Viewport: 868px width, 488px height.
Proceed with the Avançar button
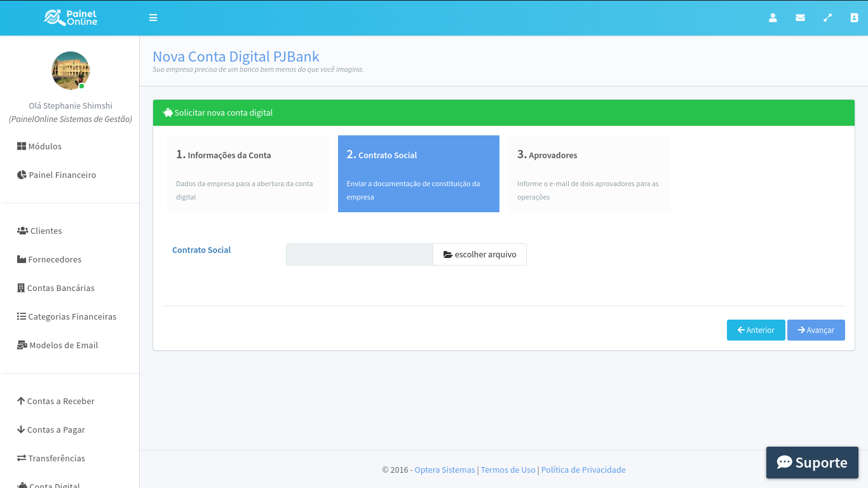[x=816, y=330]
